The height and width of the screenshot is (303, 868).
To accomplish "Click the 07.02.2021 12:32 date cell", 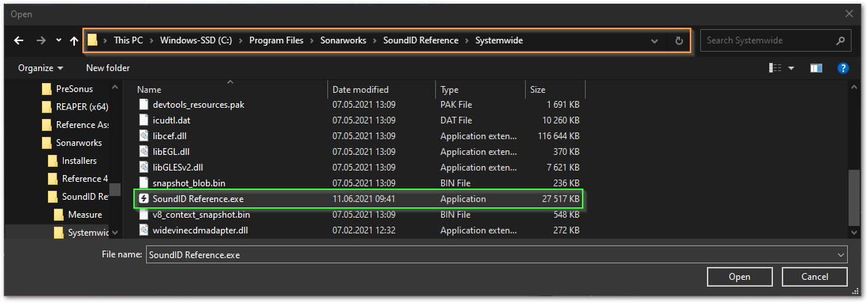I will [x=364, y=230].
